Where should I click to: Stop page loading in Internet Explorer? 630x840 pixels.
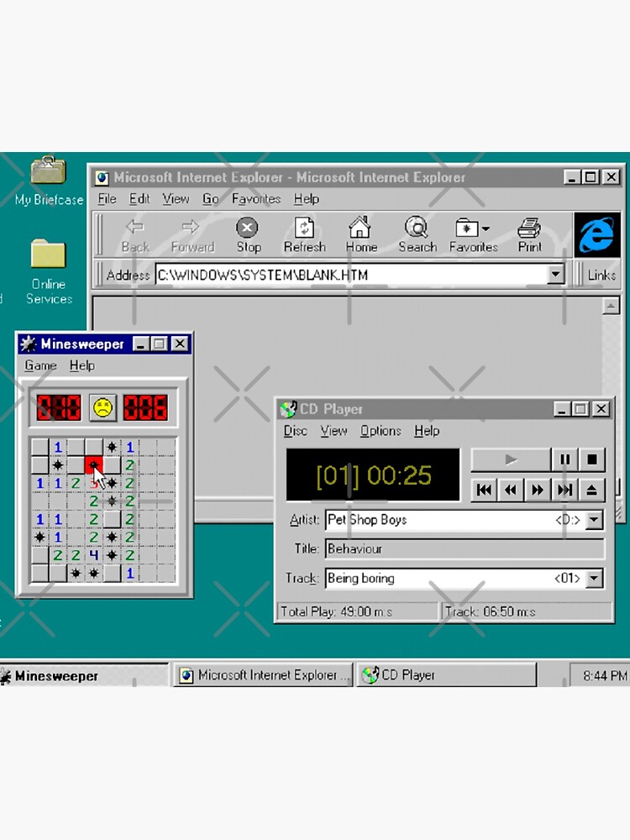pyautogui.click(x=248, y=234)
